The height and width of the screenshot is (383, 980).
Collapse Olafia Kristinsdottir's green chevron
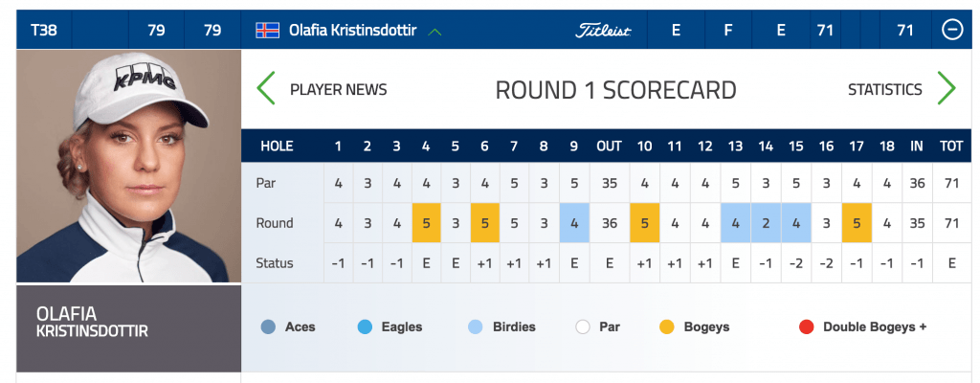tap(435, 32)
